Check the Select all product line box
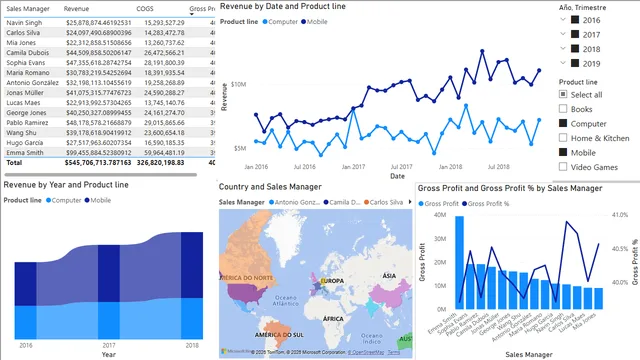Image resolution: width=640 pixels, height=360 pixels. point(563,94)
